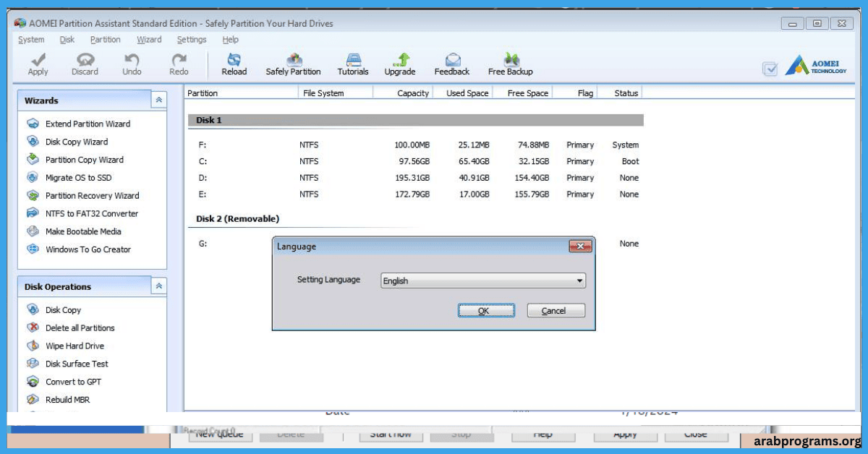Click the checkmark icon beside the AOMEI logo
Image resolution: width=868 pixels, height=454 pixels.
(770, 69)
